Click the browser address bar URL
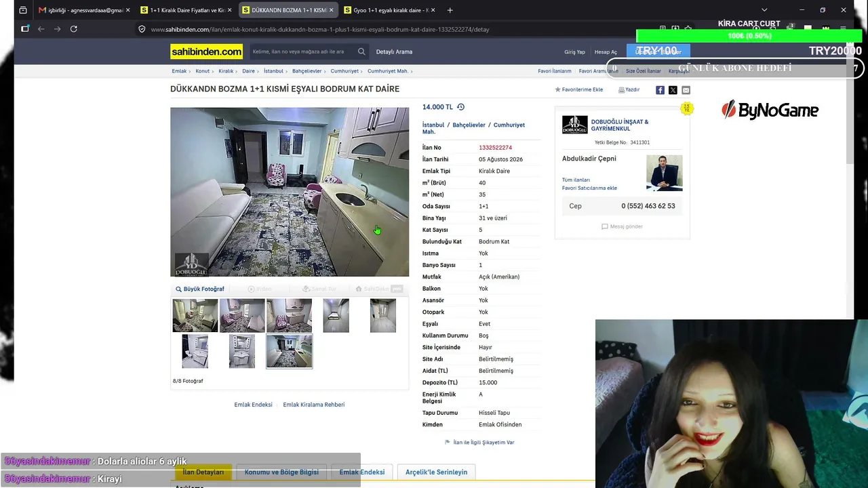The height and width of the screenshot is (488, 868). tap(320, 29)
